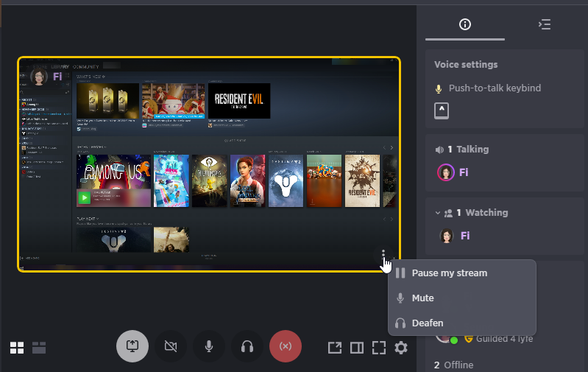The image size is (588, 372).
Task: Click Fi's avatar in Talking list
Action: 446,172
